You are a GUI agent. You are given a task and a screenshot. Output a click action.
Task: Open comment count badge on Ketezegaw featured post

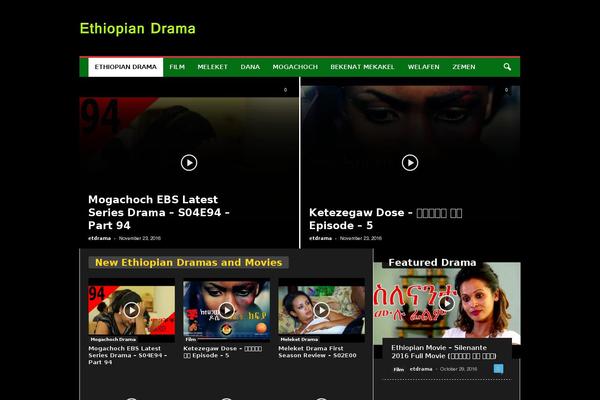pyautogui.click(x=506, y=90)
